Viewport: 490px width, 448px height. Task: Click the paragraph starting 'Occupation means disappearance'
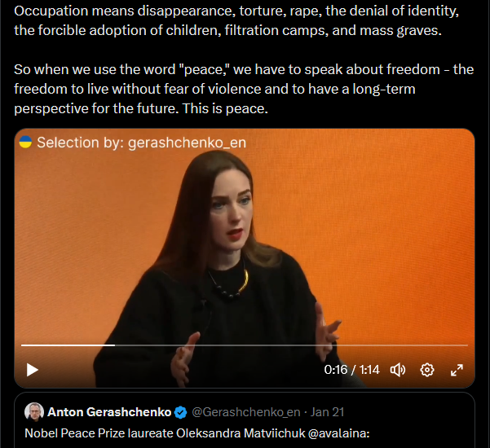(x=236, y=20)
